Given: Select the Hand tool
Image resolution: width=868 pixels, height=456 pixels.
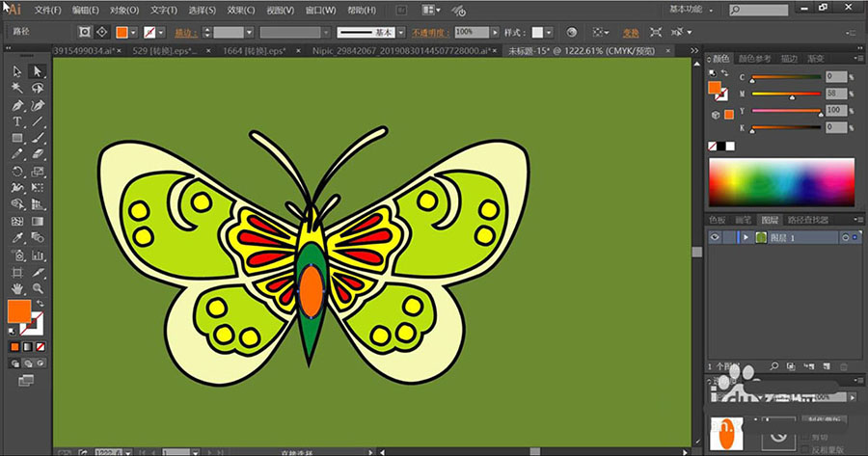Looking at the screenshot, I should coord(17,287).
